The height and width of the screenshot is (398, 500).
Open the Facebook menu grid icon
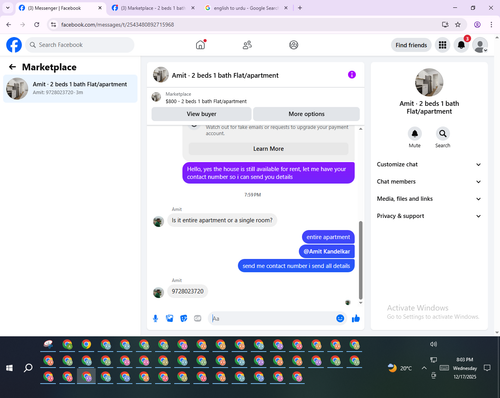[x=442, y=45]
